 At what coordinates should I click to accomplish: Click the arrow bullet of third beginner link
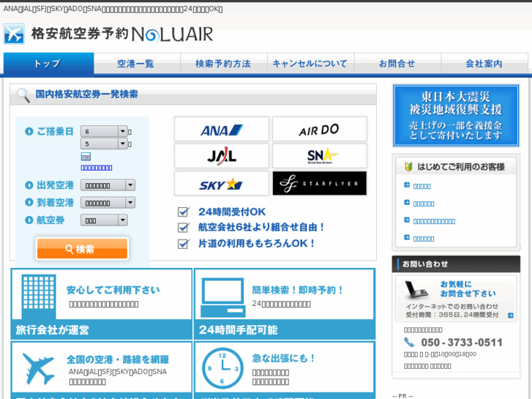tap(407, 220)
